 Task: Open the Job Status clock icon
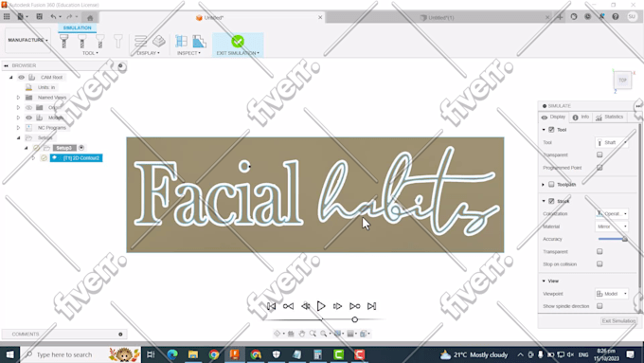pos(588,17)
